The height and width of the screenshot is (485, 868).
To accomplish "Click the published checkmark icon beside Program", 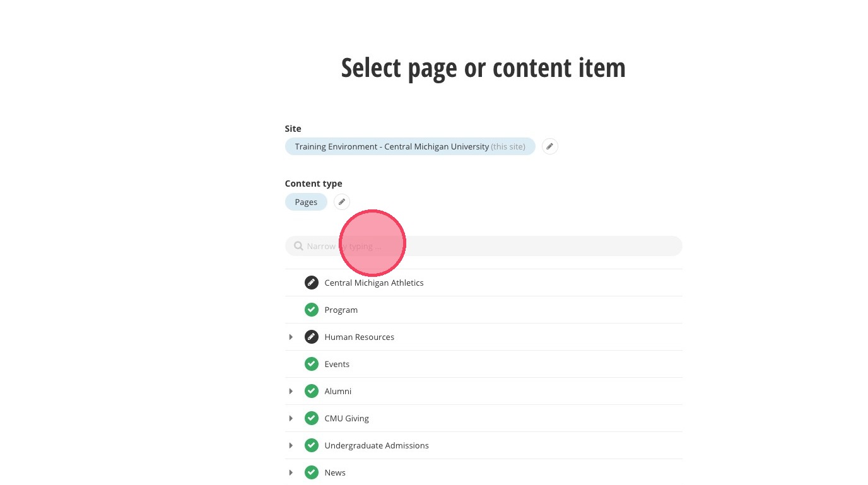I will (311, 310).
